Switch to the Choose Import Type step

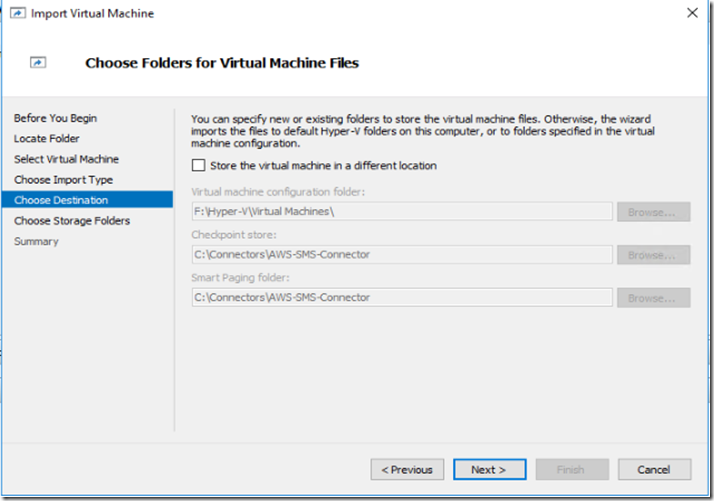pyautogui.click(x=63, y=179)
